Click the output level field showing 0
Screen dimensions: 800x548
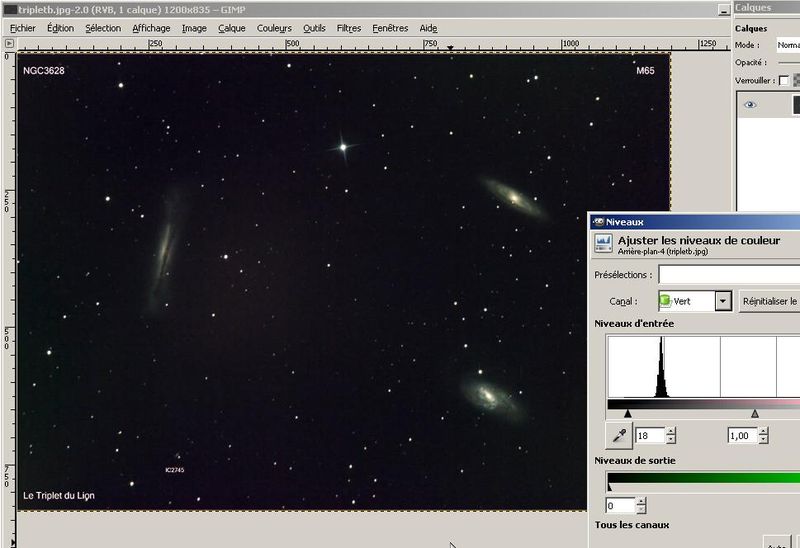pyautogui.click(x=620, y=506)
